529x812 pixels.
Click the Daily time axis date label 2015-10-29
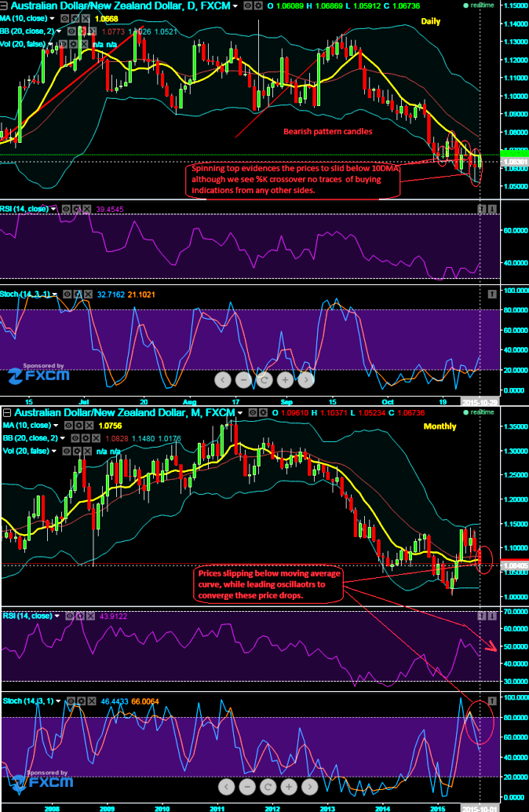point(480,402)
